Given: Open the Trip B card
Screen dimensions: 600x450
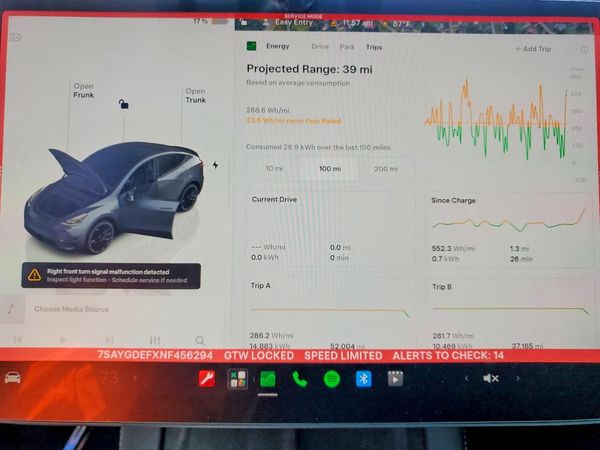Looking at the screenshot, I should point(511,315).
